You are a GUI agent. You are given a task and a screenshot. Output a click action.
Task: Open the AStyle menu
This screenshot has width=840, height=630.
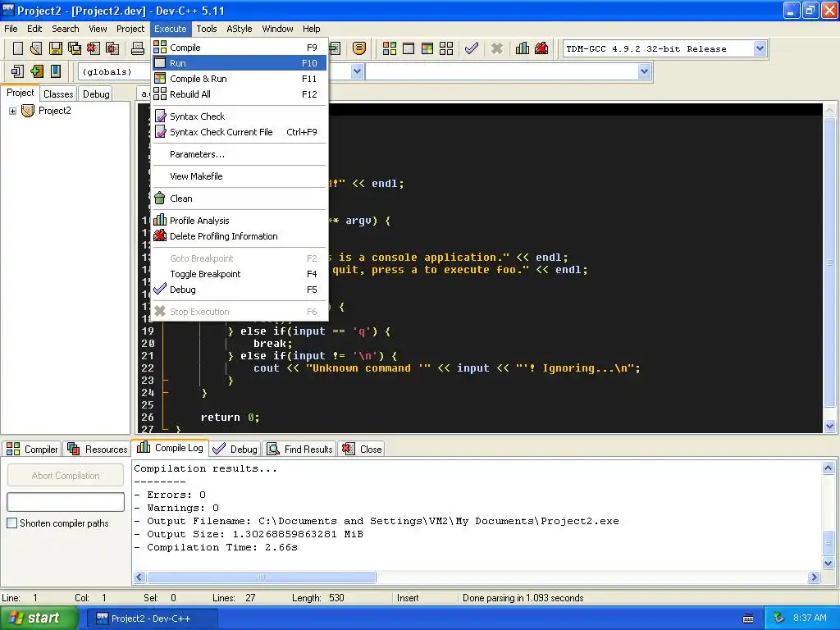coord(239,29)
